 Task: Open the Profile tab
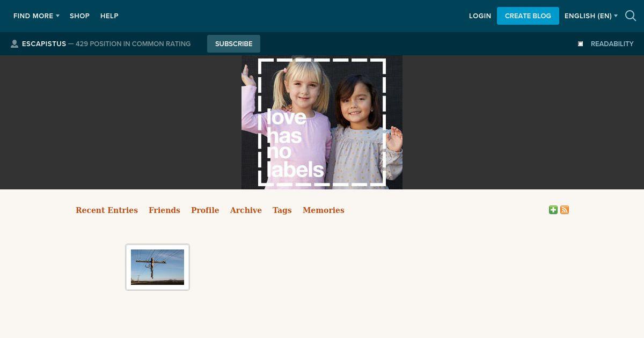205,210
